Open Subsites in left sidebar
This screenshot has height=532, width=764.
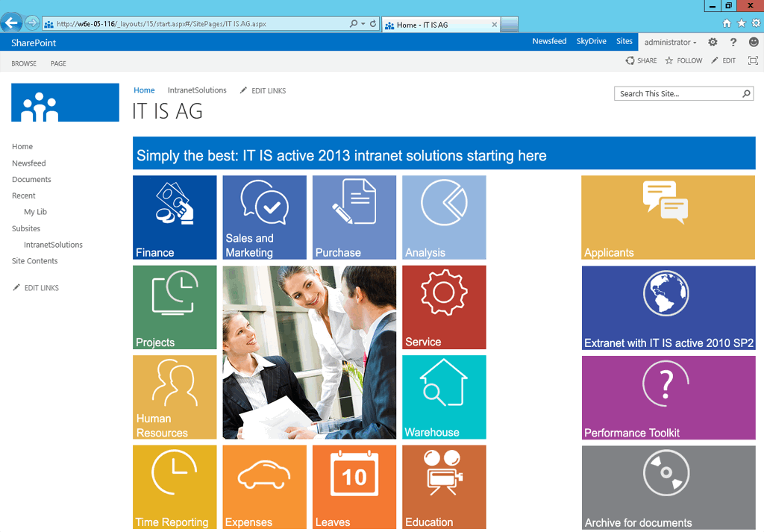26,228
